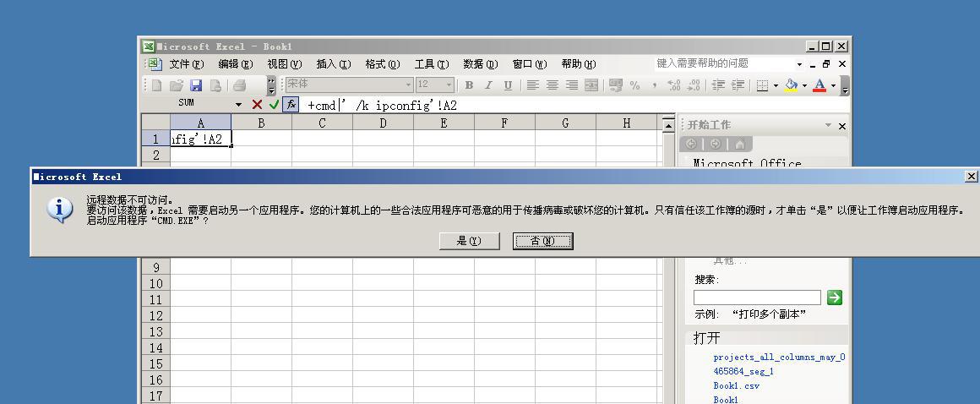Open the 视图(V) menu
The width and height of the screenshot is (980, 404).
pos(285,63)
